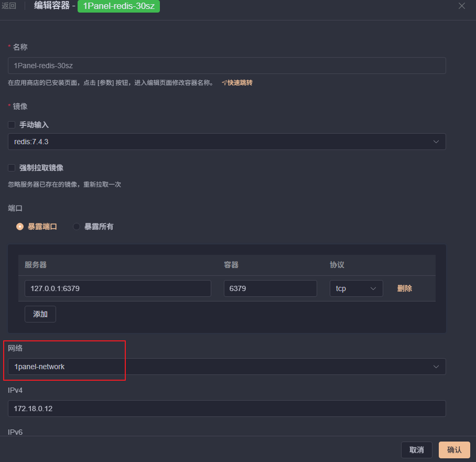Open the quick jump link with cursor icon
The image size is (476, 462).
(x=237, y=82)
